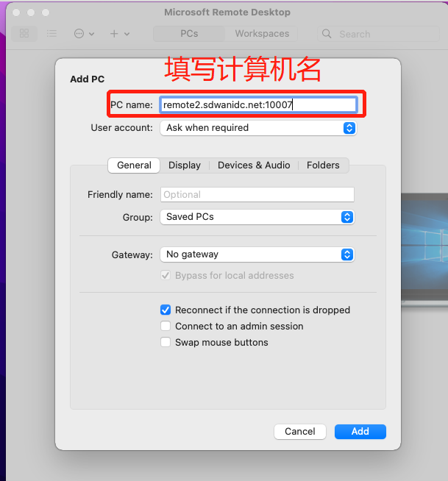Screen dimensions: 448x481
Task: Click the Windows laptop illustration behind dialog
Action: coord(424,249)
